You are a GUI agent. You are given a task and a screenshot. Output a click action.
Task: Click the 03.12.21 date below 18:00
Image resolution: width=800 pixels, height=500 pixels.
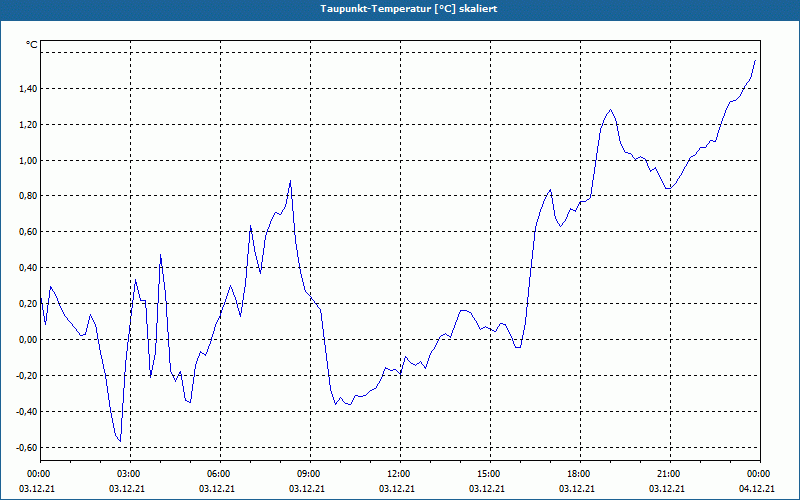[577, 489]
